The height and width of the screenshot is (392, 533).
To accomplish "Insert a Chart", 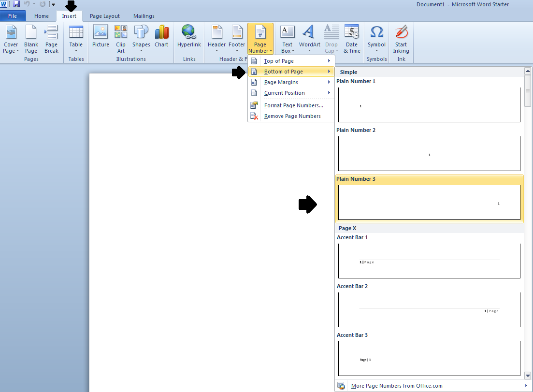I will pos(161,38).
